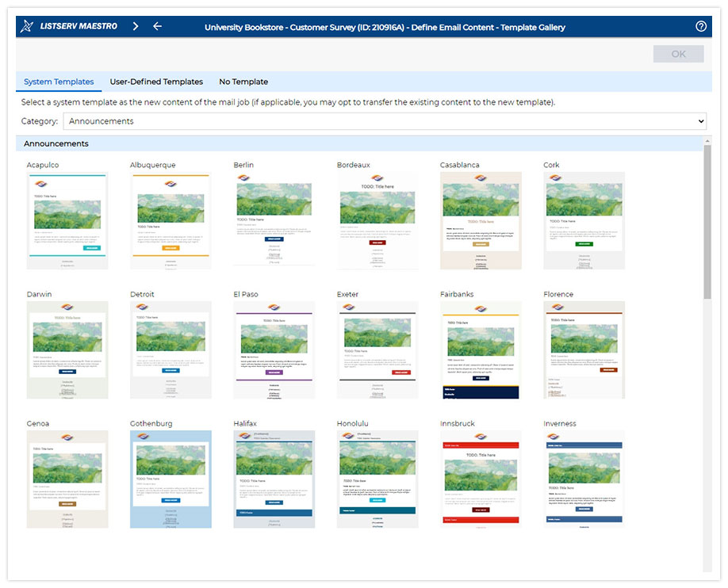
Task: Go back with the left arrow icon
Action: pyautogui.click(x=157, y=26)
